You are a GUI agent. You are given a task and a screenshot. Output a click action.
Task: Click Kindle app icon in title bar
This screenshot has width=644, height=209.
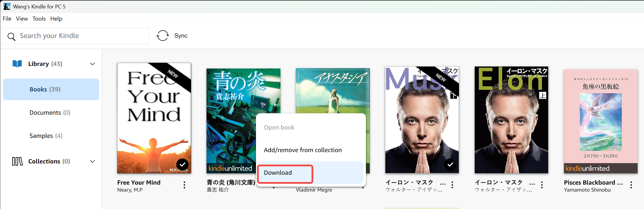click(7, 6)
